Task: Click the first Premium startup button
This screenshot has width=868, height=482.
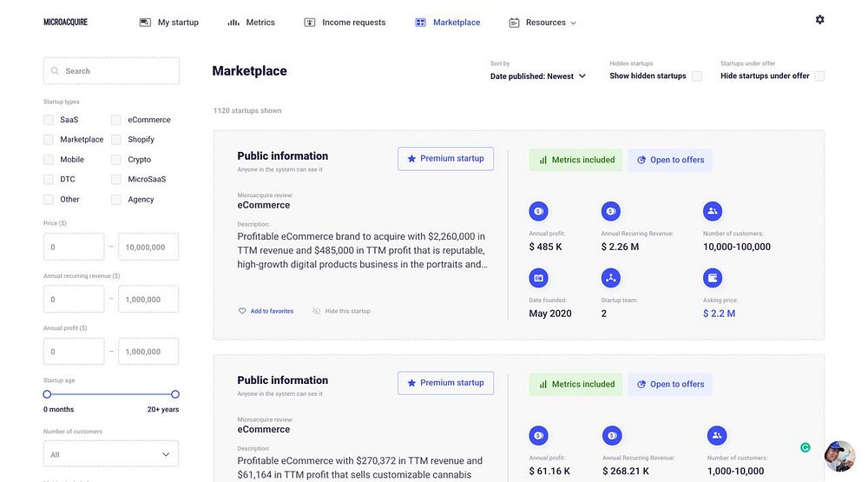Action: point(445,159)
